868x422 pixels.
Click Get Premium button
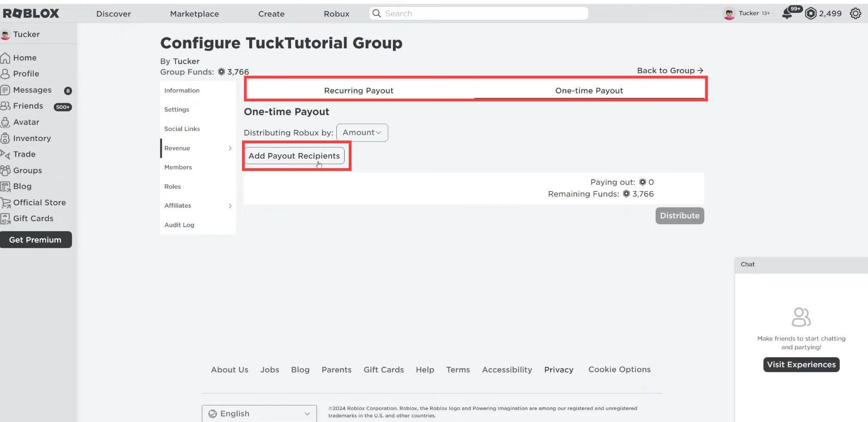point(35,240)
